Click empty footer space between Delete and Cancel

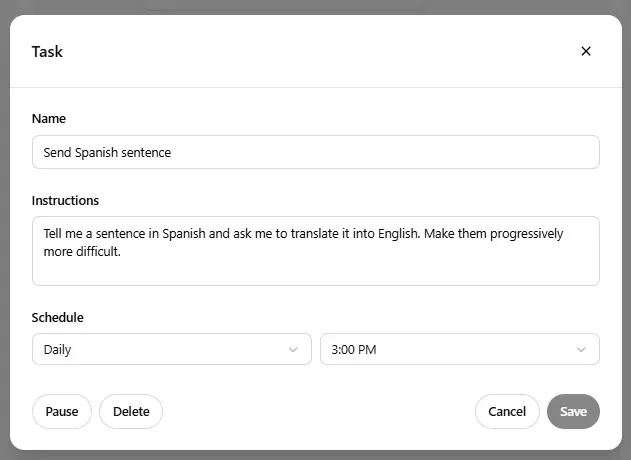(x=318, y=411)
